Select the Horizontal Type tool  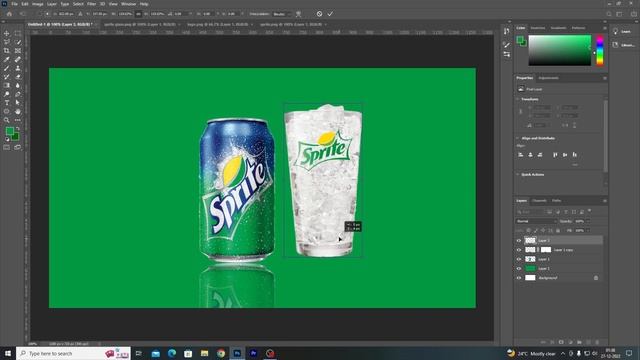7,102
